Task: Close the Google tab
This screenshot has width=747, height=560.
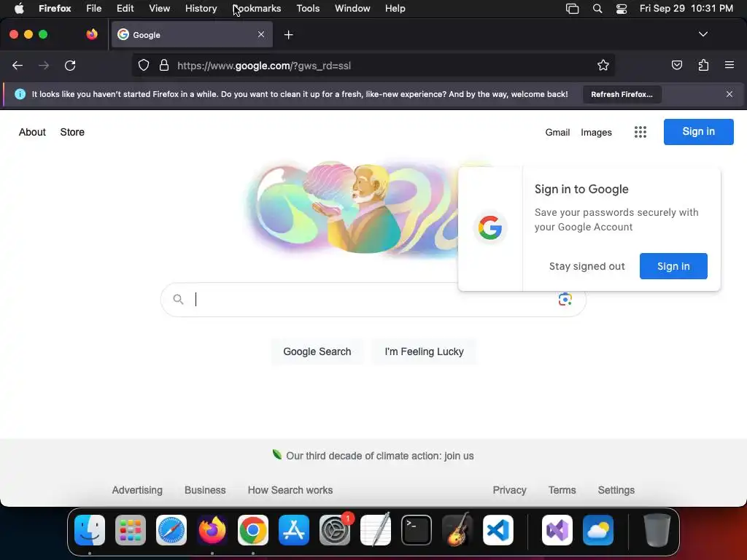Action: (261, 34)
